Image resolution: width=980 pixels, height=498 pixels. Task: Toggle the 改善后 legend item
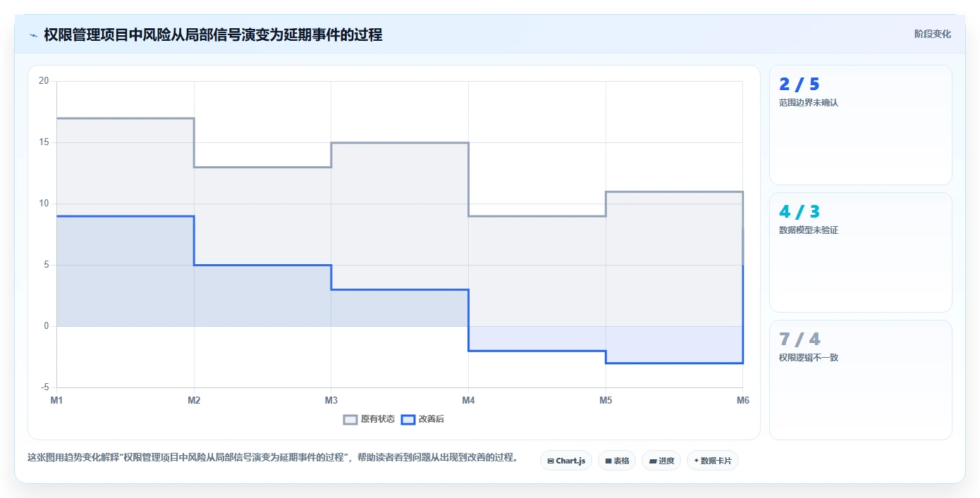tap(422, 419)
